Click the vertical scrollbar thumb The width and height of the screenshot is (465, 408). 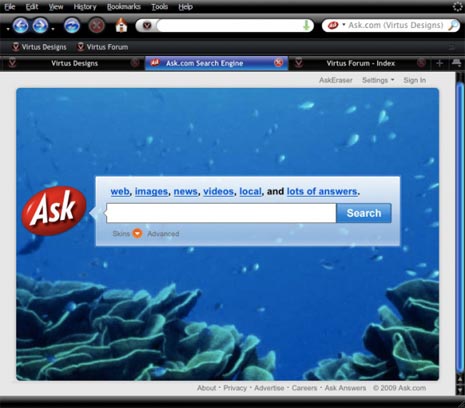click(460, 228)
